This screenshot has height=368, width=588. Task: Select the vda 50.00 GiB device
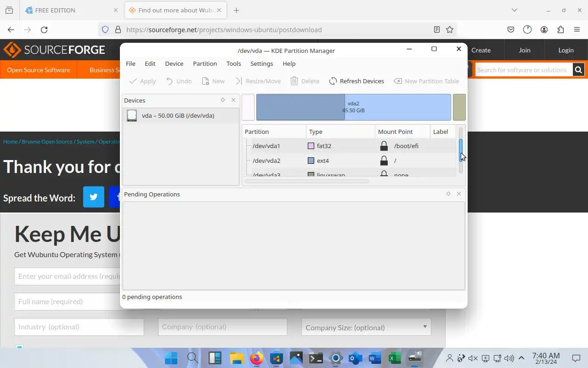click(181, 115)
